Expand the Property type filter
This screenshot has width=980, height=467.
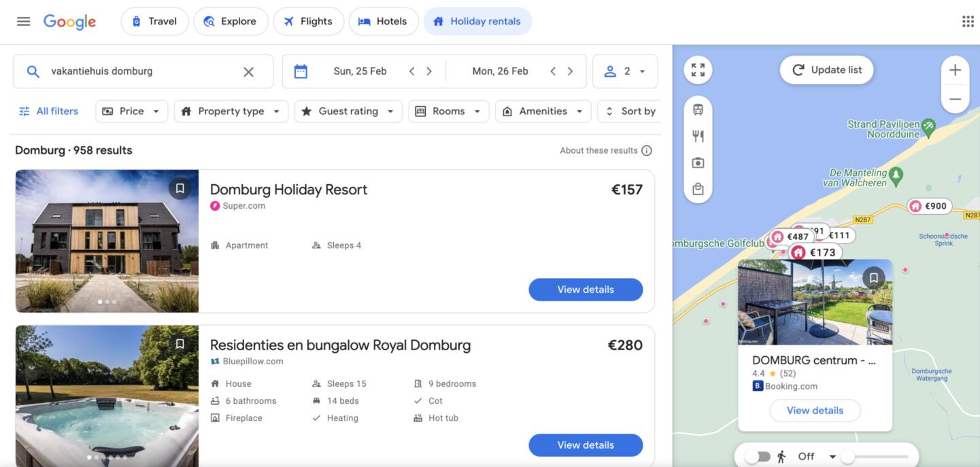point(231,111)
